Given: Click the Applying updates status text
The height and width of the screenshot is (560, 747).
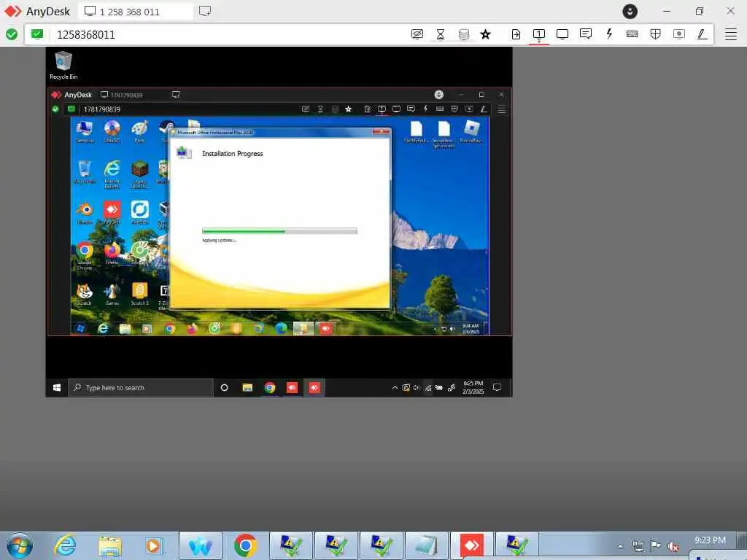Looking at the screenshot, I should pyautogui.click(x=219, y=241).
